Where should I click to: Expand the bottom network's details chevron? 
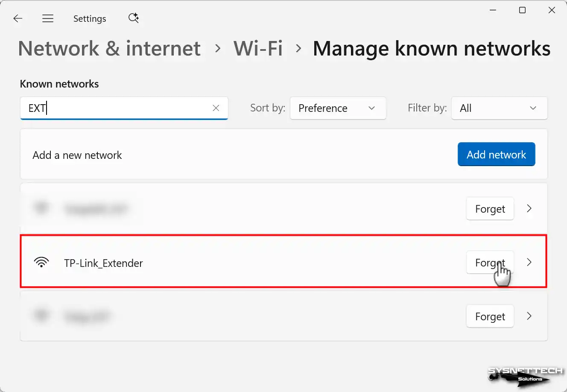click(529, 316)
